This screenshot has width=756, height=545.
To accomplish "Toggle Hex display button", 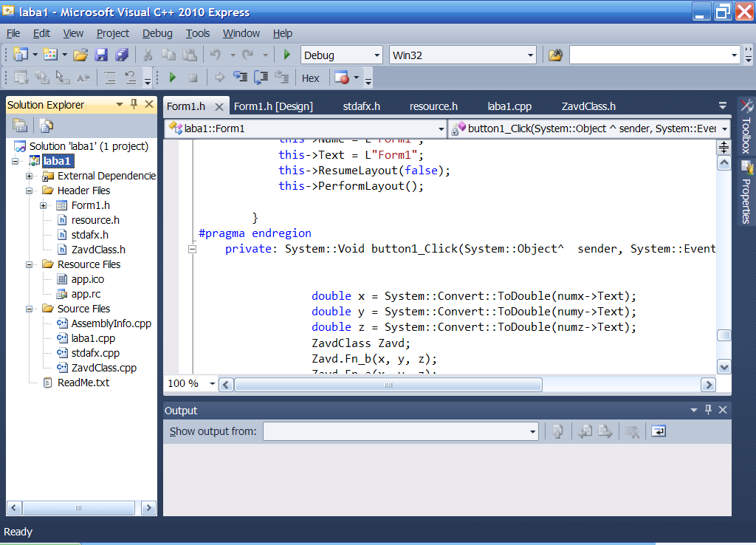I will point(311,78).
